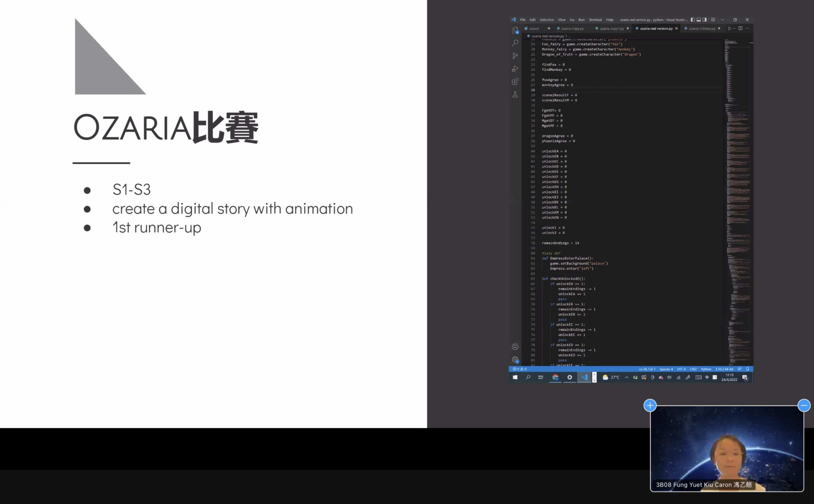
Task: Switch to the ozaria copy.py tab
Action: point(572,28)
